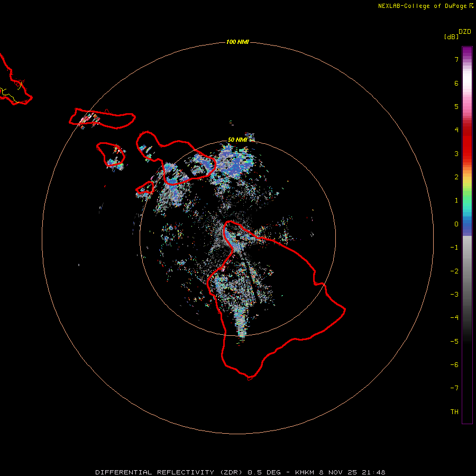Click the 100 NMI range ring label
This screenshot has height=476, width=476.
(x=237, y=42)
